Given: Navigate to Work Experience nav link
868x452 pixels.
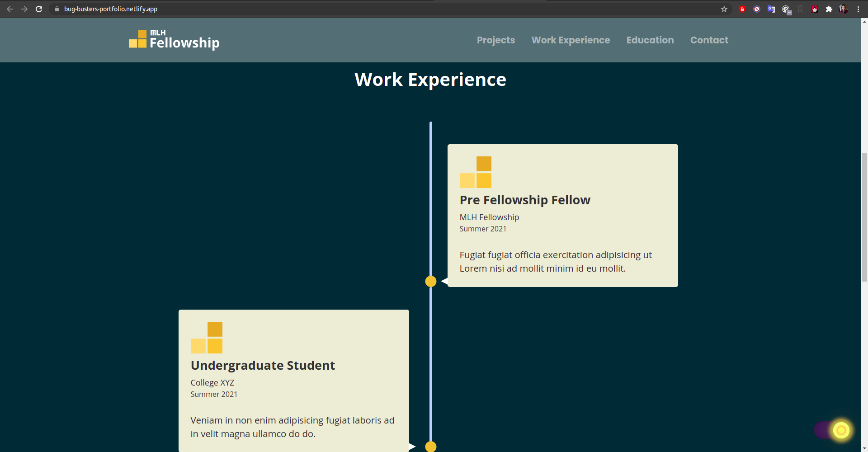Looking at the screenshot, I should 571,40.
